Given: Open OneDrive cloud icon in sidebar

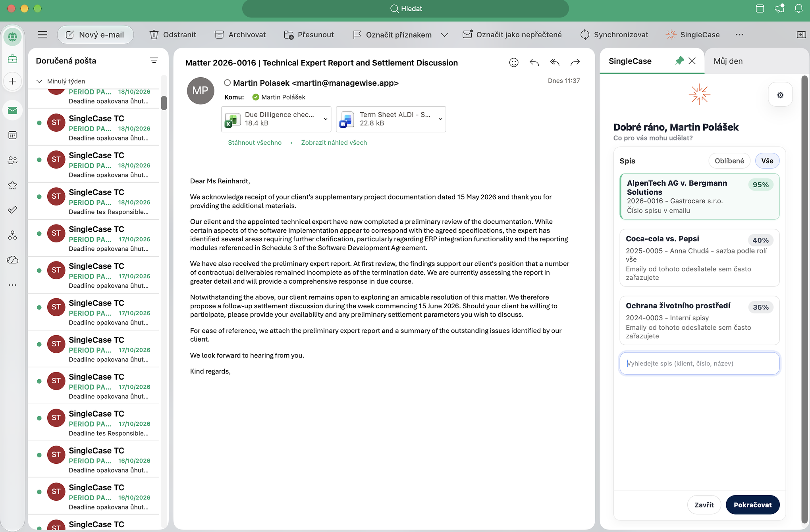Looking at the screenshot, I should [13, 260].
